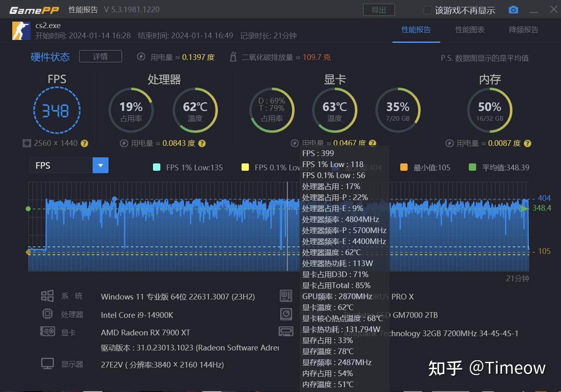Click the system Windows grid icon
Viewport: 561px width, 392px height.
point(47,295)
